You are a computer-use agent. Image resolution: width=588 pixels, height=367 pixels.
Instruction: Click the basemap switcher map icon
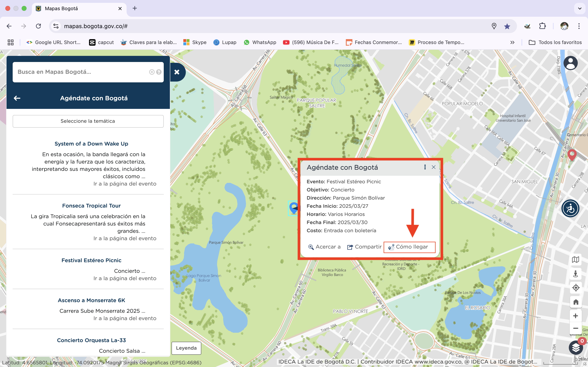[x=575, y=260]
